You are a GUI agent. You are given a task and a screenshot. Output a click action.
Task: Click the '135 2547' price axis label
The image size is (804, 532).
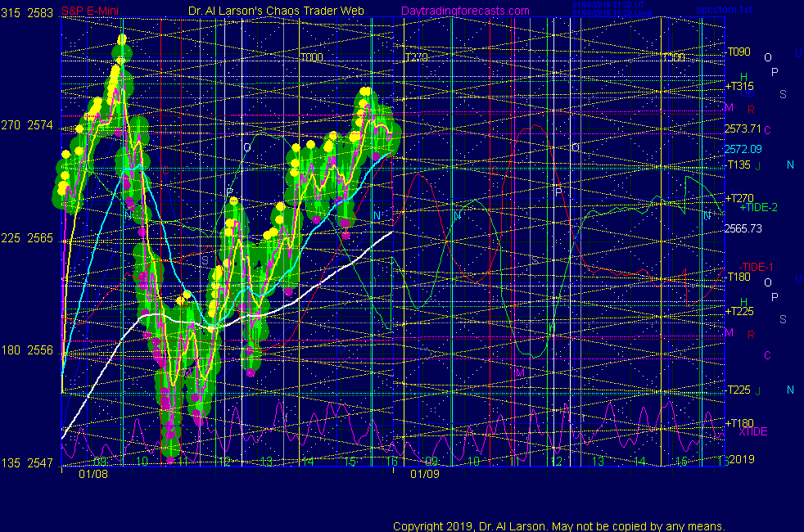pyautogui.click(x=27, y=463)
